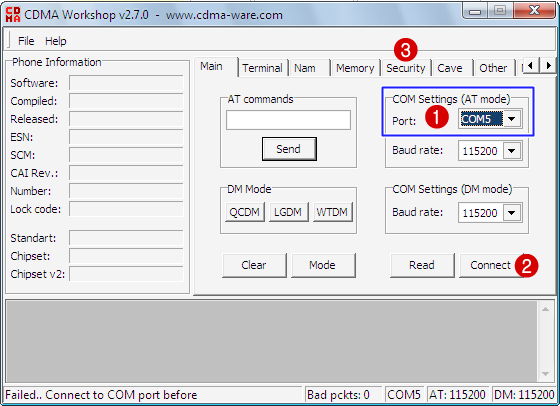Viewport: 560px width, 406px height.
Task: Click the SCM information field
Action: 126,155
